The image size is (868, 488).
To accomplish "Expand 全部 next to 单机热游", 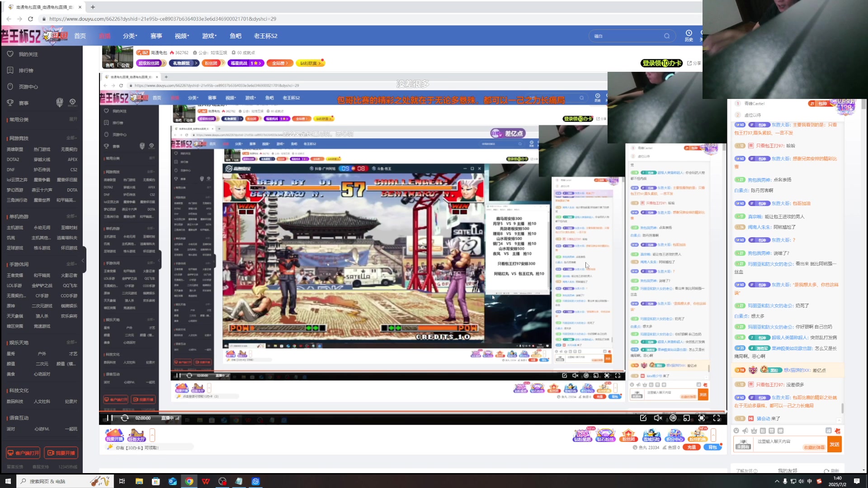I will pos(72,216).
